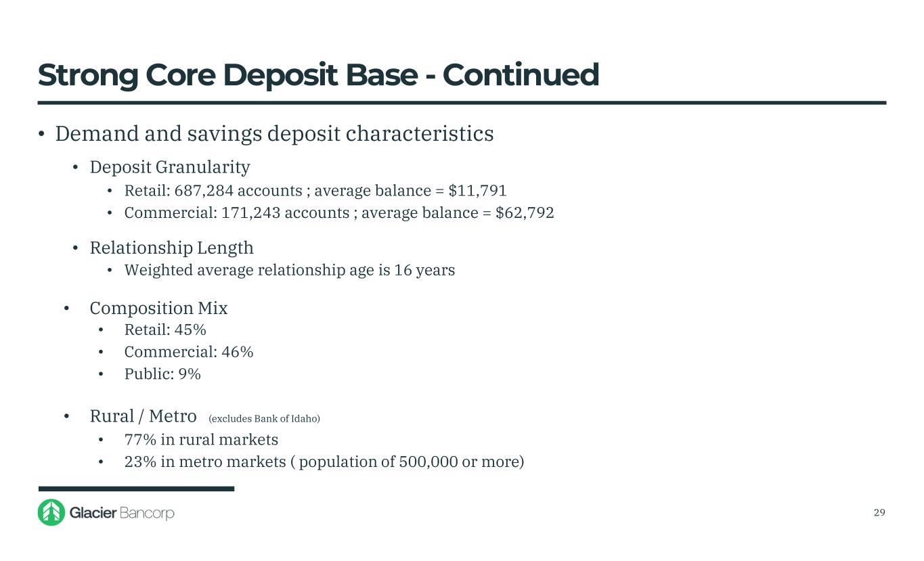Select the "Composition Mix" heading
Viewport: 924px width, 561px height.
point(159,309)
